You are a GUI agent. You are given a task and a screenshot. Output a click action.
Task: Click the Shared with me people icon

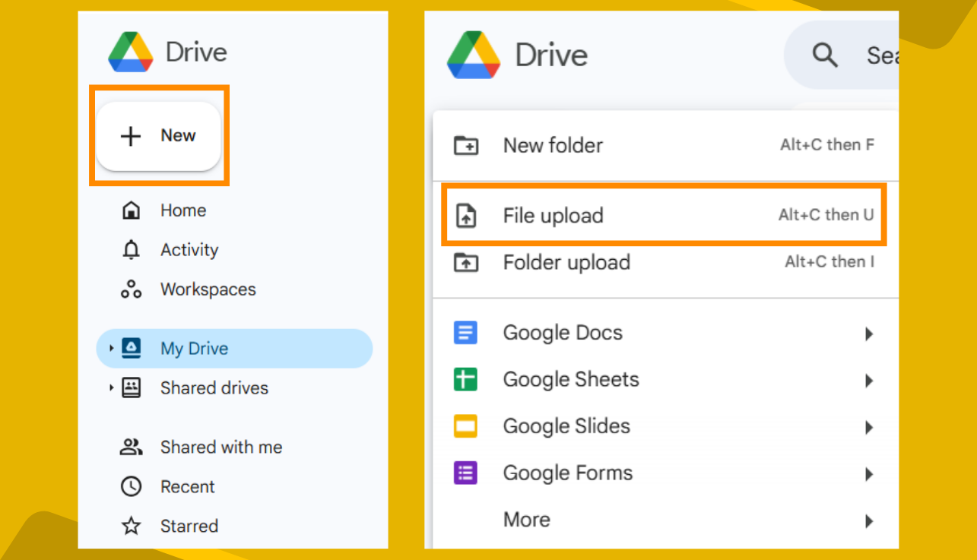pos(132,447)
